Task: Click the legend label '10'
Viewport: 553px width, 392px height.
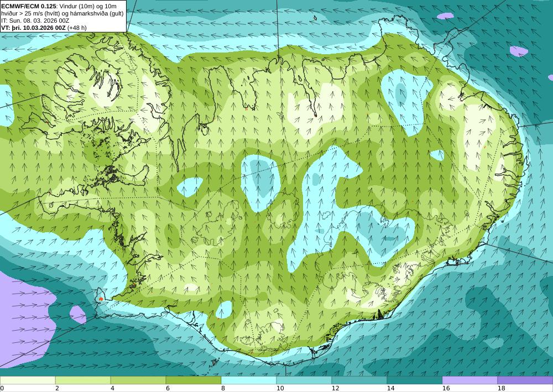Action: point(280,389)
